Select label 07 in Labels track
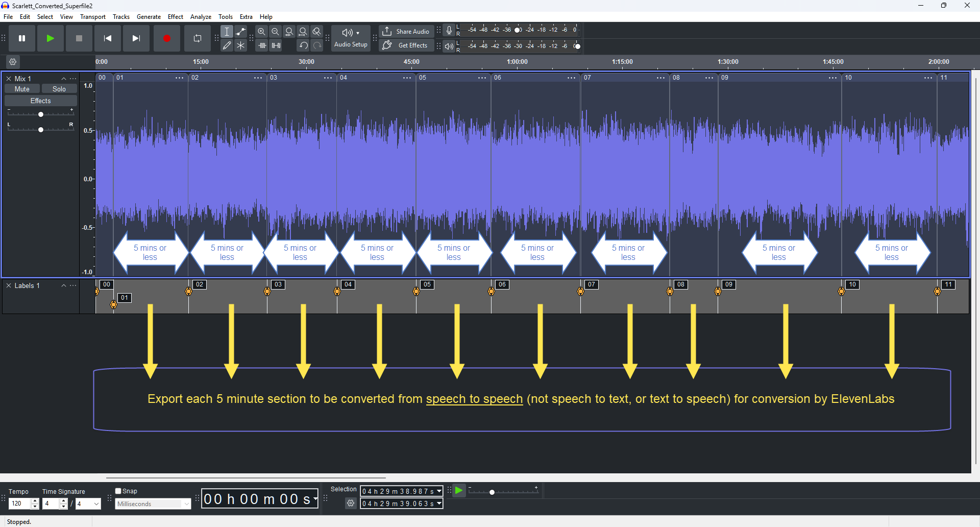 pyautogui.click(x=592, y=284)
